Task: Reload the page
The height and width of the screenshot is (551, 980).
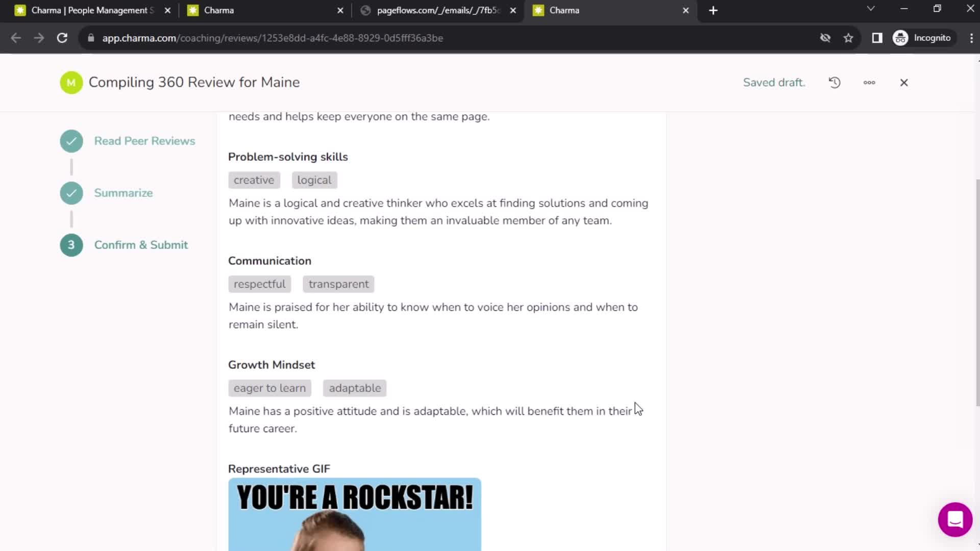Action: pyautogui.click(x=62, y=38)
